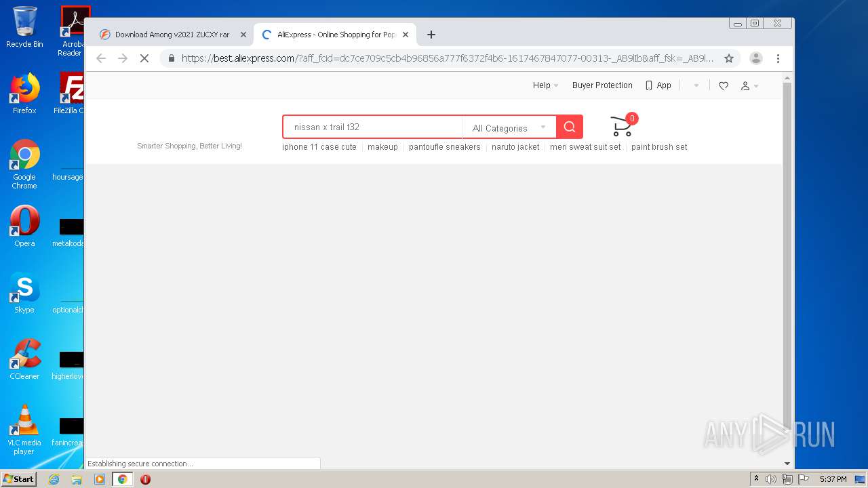Click the scrollbar down arrow
Screen dimensions: 868x488
[x=787, y=464]
